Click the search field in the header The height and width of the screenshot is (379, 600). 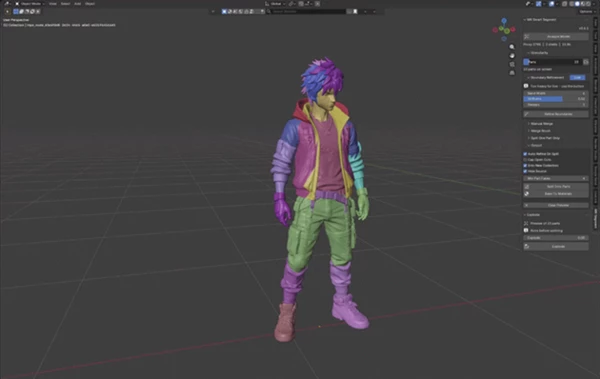307,11
